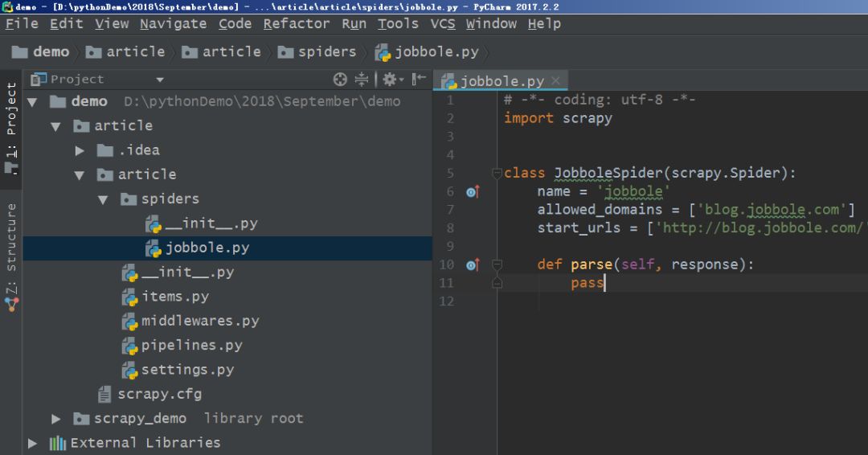Fold the parse method at line 10
Image resolution: width=868 pixels, height=455 pixels.
tap(497, 264)
